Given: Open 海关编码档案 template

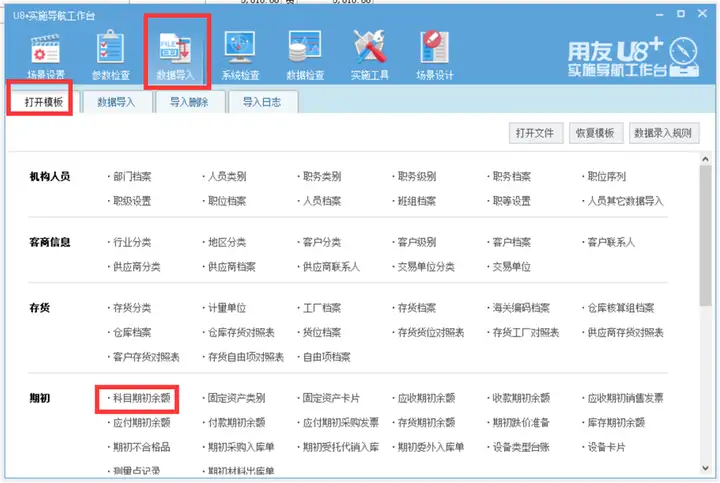Looking at the screenshot, I should (x=521, y=308).
